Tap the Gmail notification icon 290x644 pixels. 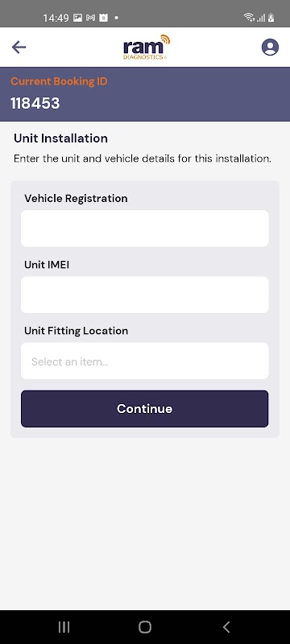click(x=90, y=18)
